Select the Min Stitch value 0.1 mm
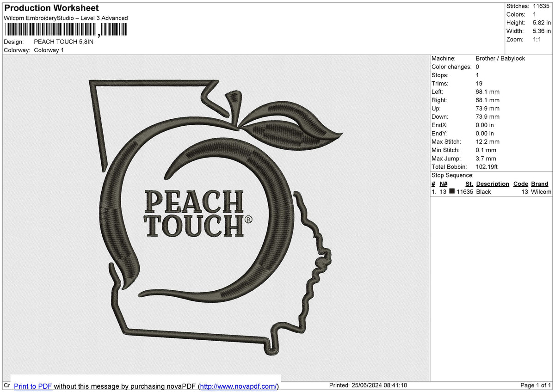The width and height of the screenshot is (555, 392). coord(486,150)
